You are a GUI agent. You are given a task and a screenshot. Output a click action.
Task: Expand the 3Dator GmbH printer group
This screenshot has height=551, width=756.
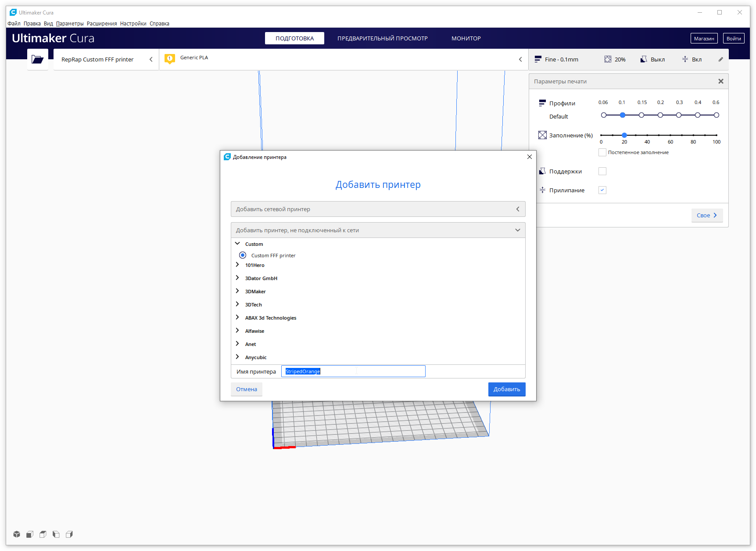coord(237,278)
